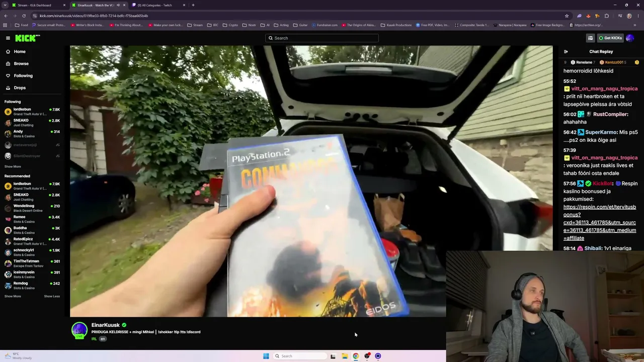Open a new browser tab
644x362 pixels.
[193, 5]
